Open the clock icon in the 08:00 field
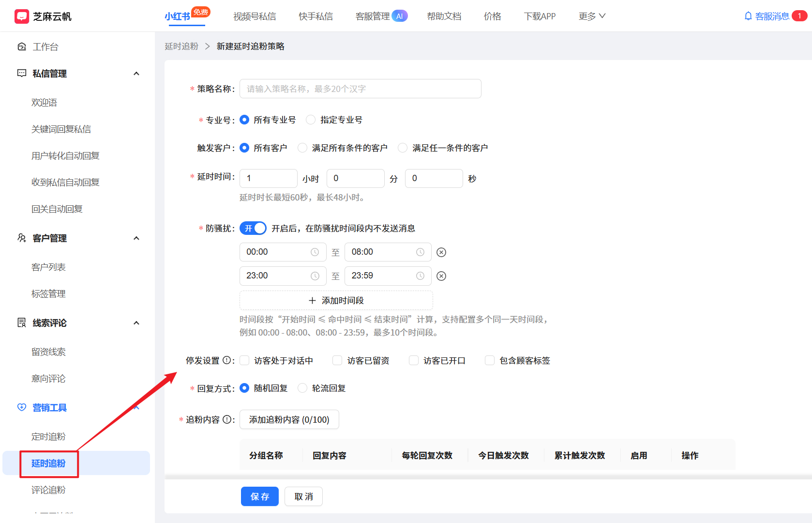This screenshot has width=812, height=523. point(420,252)
